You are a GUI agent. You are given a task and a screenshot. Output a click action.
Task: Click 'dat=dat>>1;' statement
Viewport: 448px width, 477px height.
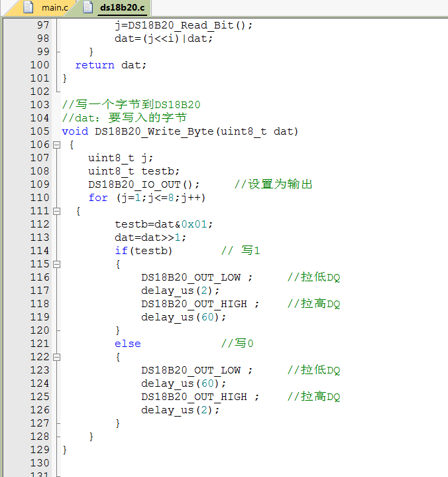point(150,238)
